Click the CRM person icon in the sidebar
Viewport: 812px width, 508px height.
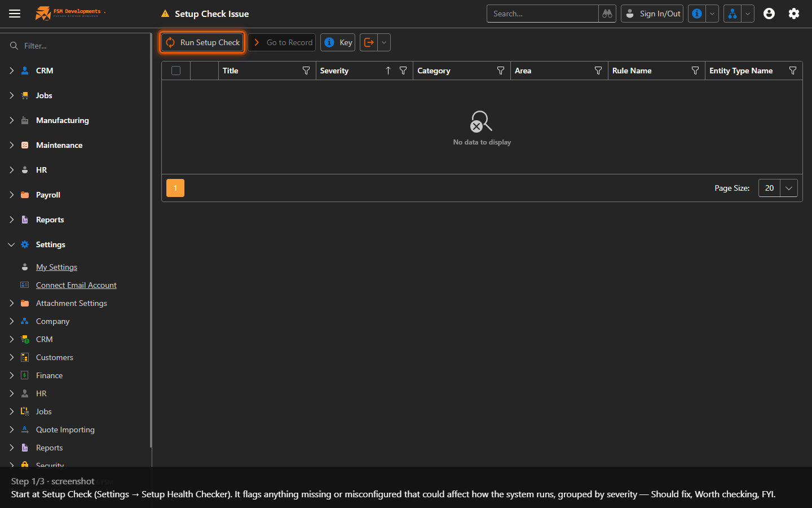point(25,71)
